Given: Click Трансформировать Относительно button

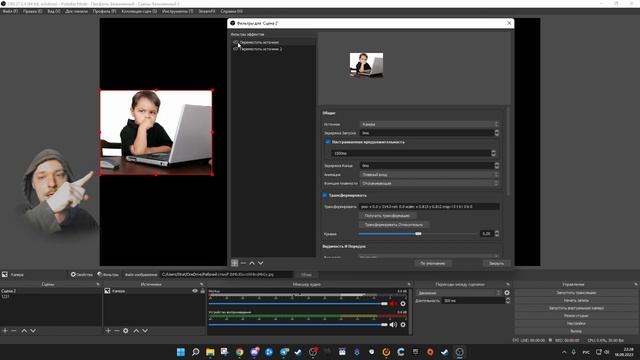Looking at the screenshot, I should point(394,224).
